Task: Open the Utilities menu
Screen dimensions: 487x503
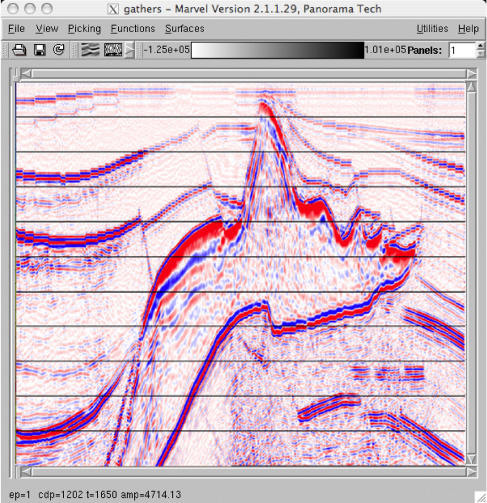Action: click(x=432, y=29)
